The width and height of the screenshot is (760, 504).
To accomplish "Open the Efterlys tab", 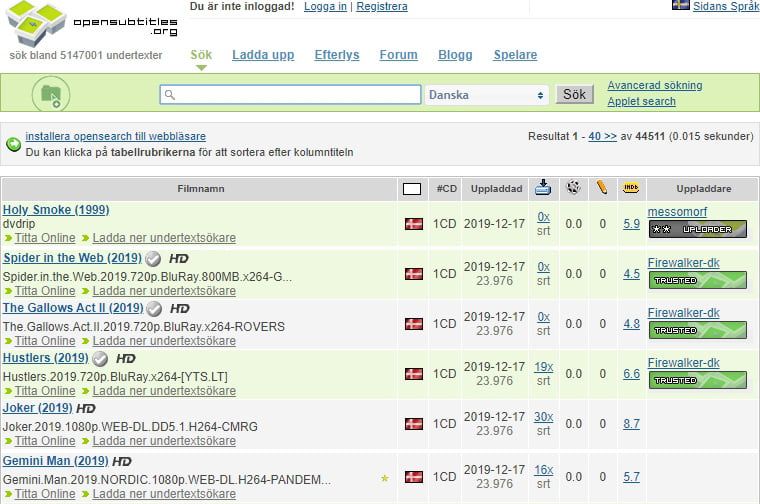I will point(337,55).
